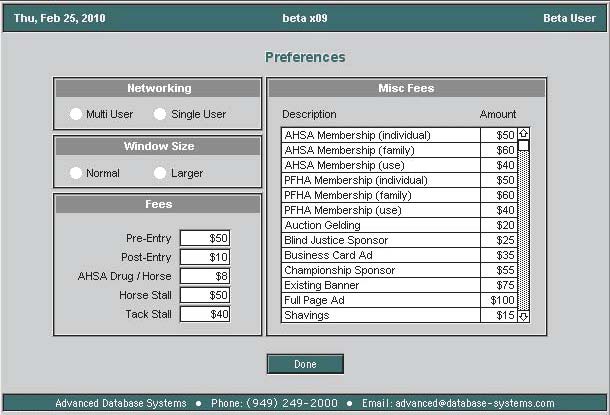Select the Championship Sponsor description
610x415 pixels.
(x=381, y=270)
